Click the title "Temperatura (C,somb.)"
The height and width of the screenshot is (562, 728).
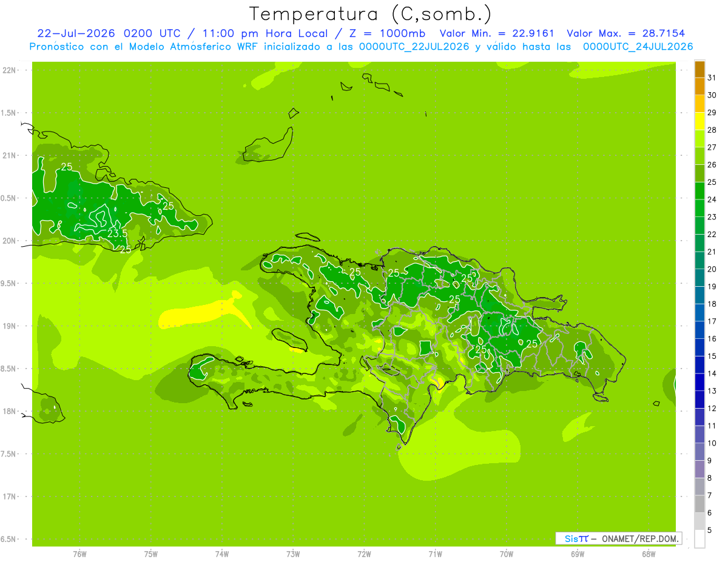click(370, 14)
